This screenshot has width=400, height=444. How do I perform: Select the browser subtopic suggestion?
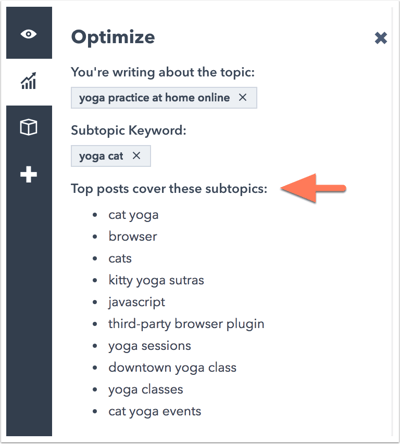(133, 236)
